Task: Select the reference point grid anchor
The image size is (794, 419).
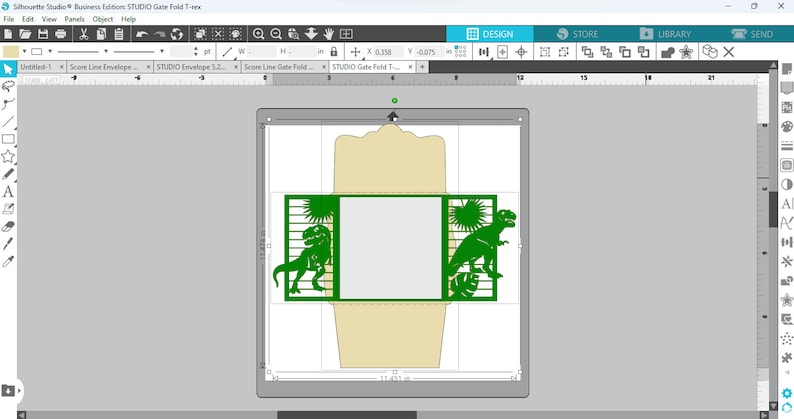Action: tap(460, 51)
